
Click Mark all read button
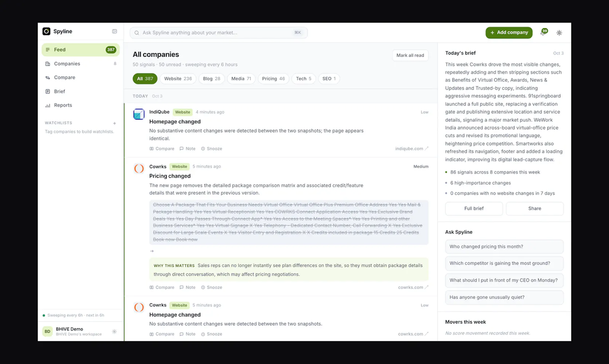tap(410, 56)
